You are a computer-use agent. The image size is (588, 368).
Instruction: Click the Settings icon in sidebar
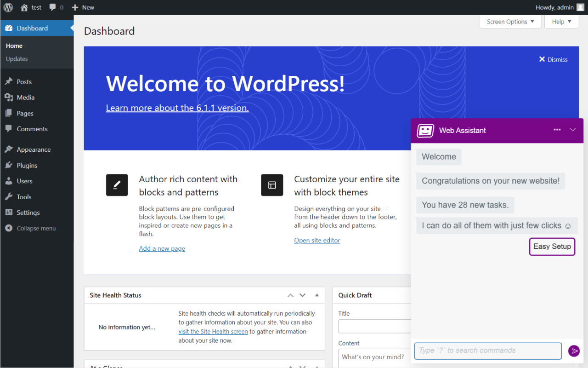click(9, 213)
